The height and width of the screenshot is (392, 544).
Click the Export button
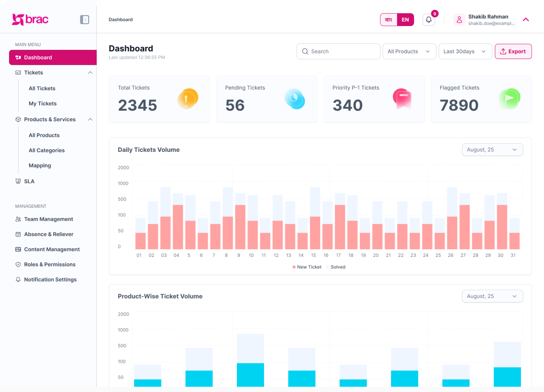coord(513,51)
